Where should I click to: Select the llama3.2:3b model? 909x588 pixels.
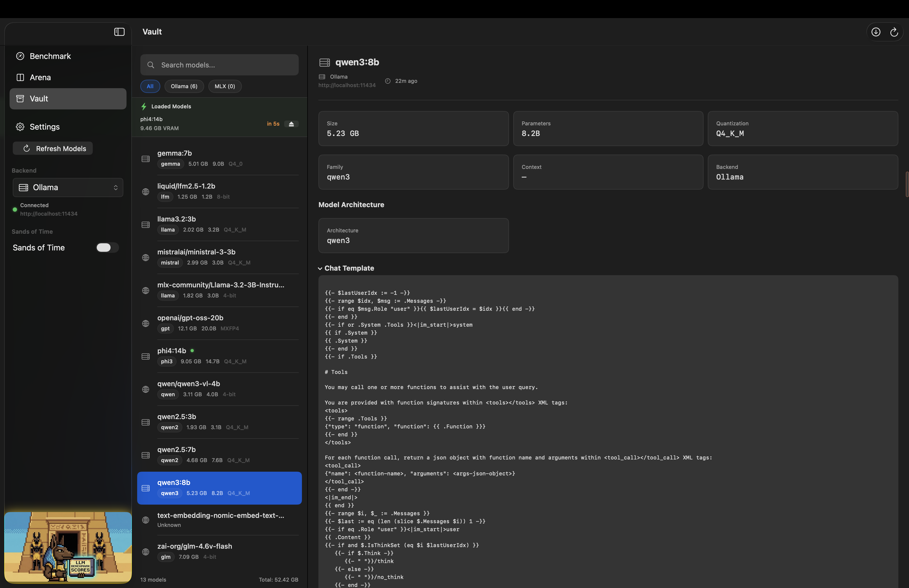tap(220, 224)
